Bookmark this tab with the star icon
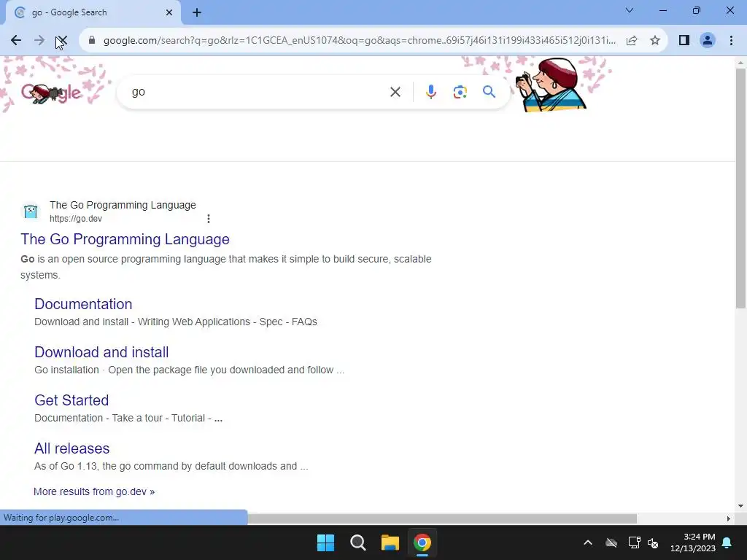The width and height of the screenshot is (747, 560). (x=655, y=41)
